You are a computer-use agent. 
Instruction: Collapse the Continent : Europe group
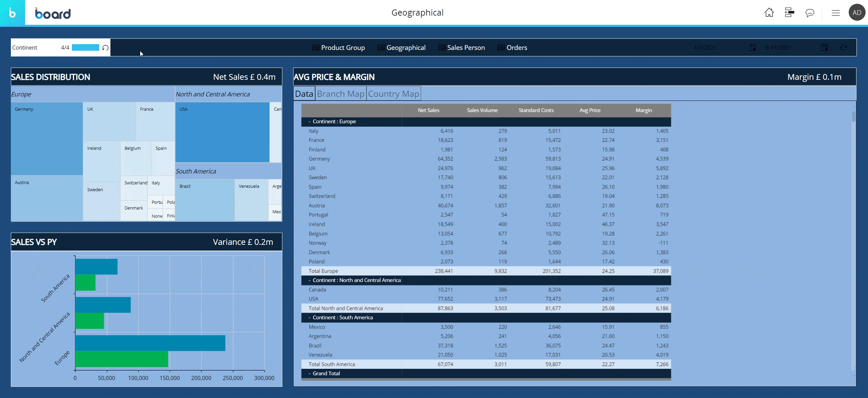point(309,122)
